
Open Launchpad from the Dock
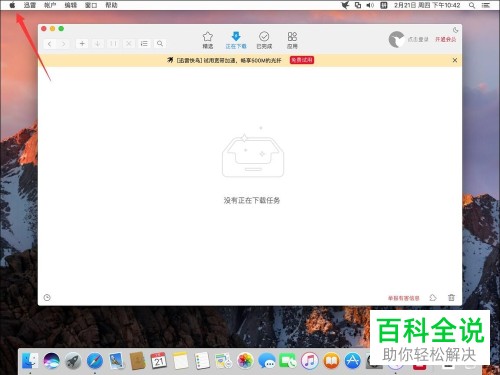73,360
